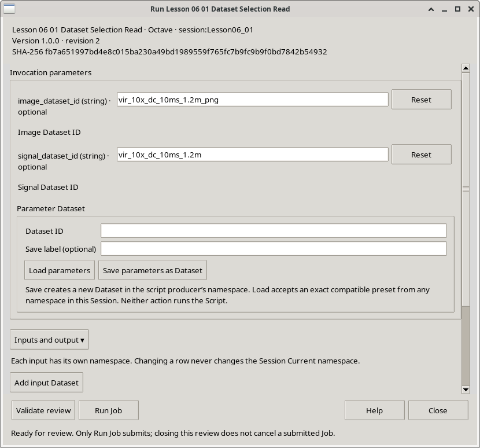
Task: Select the SHA-256 hash text line
Action: pos(169,52)
